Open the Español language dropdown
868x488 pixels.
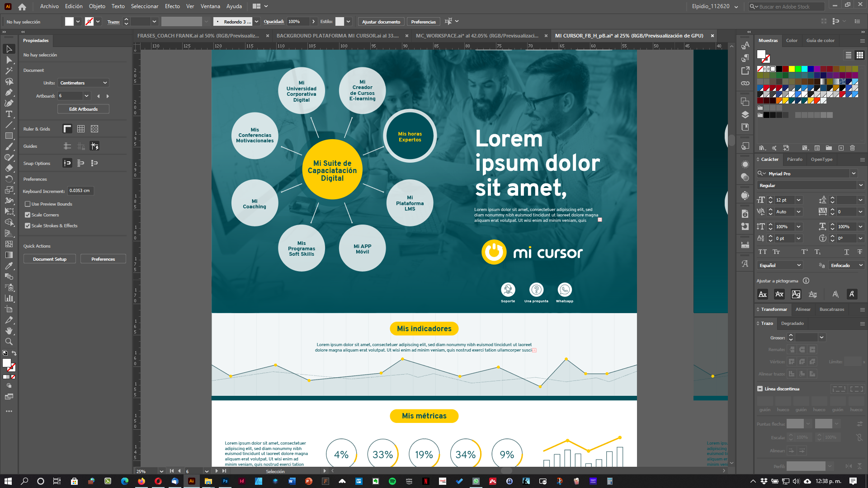pos(780,265)
